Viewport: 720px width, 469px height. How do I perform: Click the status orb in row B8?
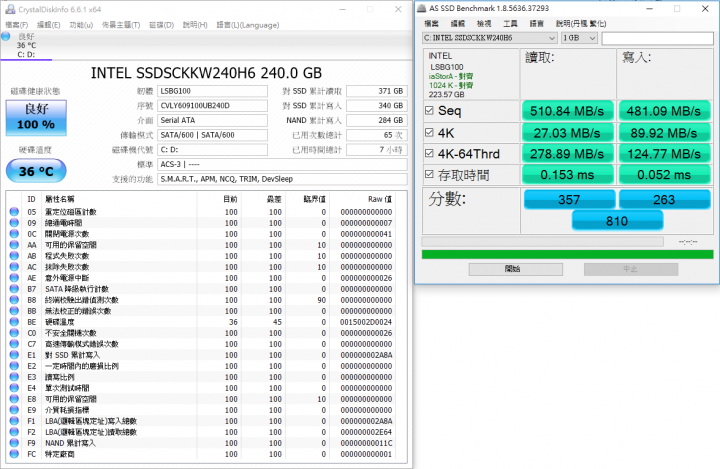coord(14,300)
